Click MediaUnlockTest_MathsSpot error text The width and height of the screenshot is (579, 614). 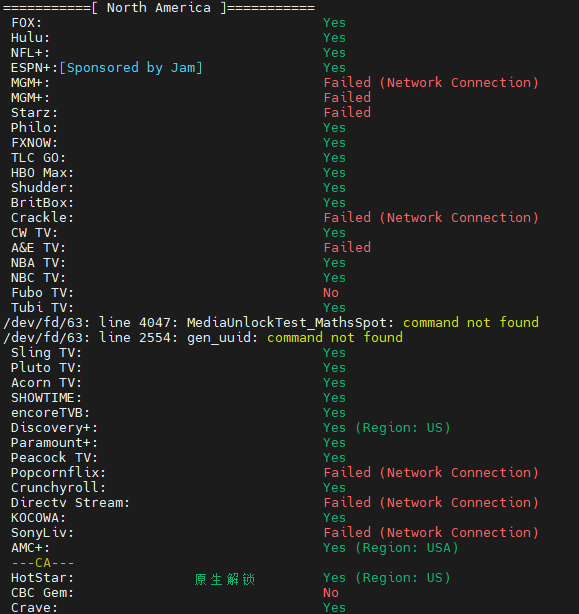point(290,323)
